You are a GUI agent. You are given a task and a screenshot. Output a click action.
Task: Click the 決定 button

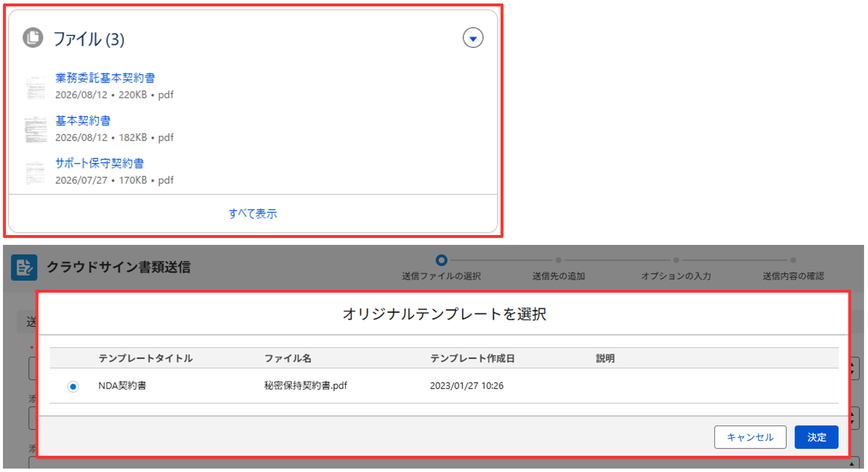(x=816, y=437)
